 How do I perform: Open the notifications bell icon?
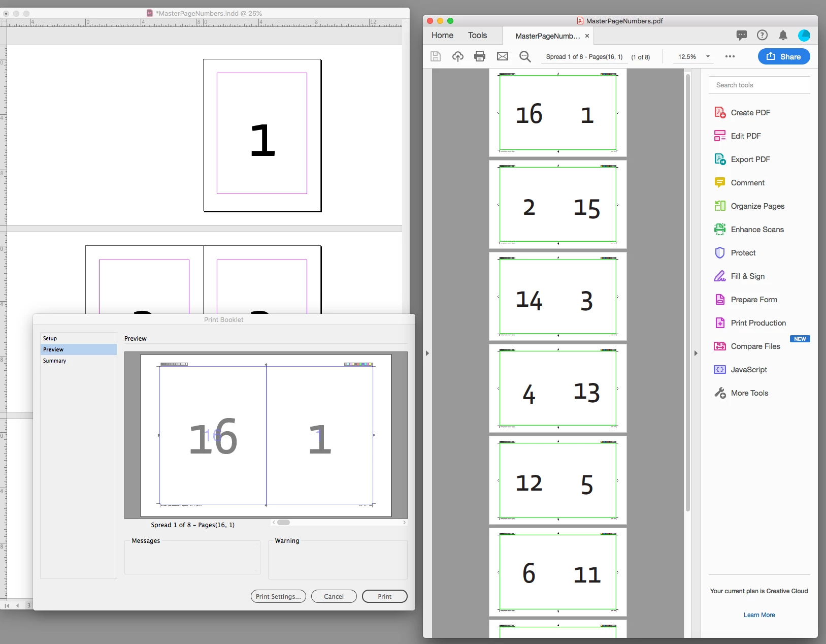(x=783, y=35)
